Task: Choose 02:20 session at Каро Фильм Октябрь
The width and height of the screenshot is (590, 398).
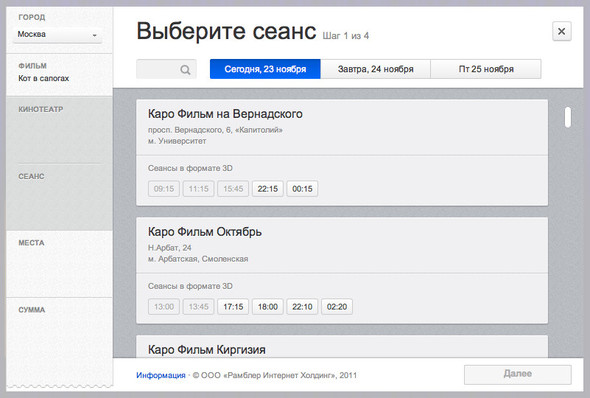Action: click(x=337, y=307)
